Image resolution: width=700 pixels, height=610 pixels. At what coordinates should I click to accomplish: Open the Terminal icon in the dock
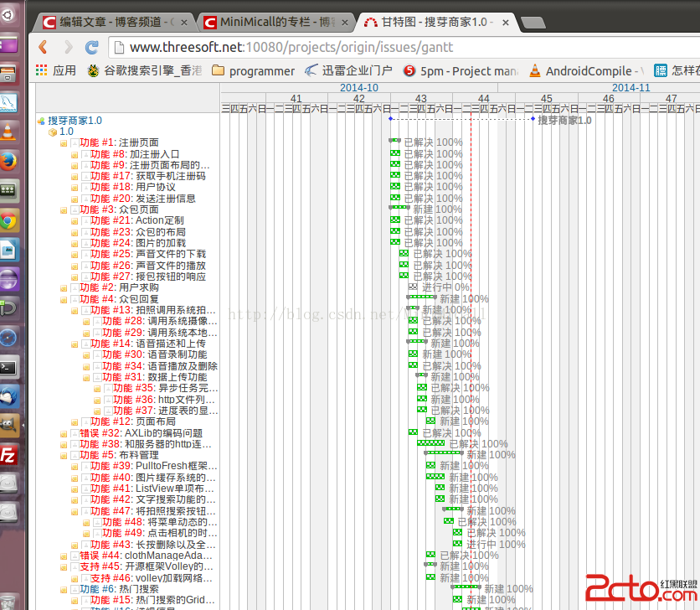[9, 366]
